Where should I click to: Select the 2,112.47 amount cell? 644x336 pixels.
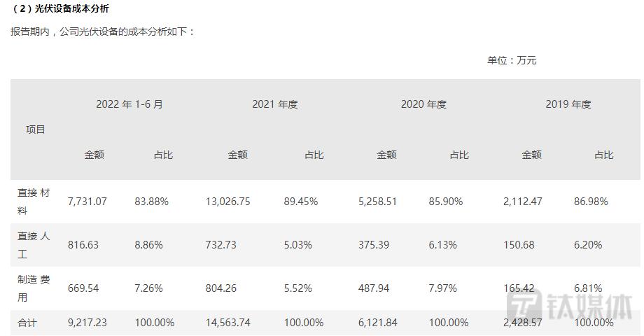click(522, 202)
